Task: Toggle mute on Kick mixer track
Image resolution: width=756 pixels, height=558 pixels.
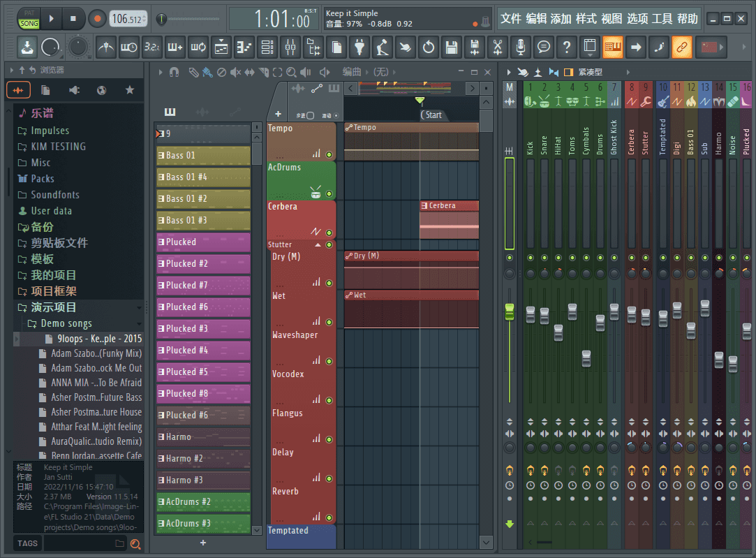Action: pyautogui.click(x=531, y=258)
